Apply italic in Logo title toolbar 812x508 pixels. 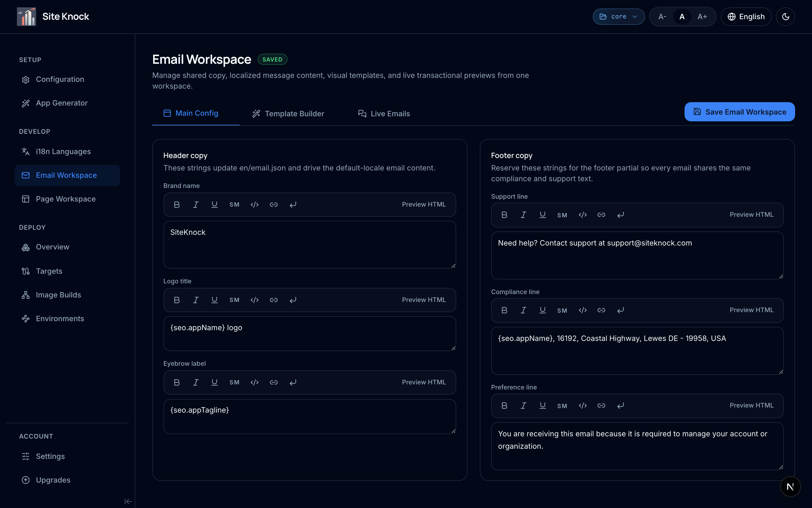pos(196,300)
